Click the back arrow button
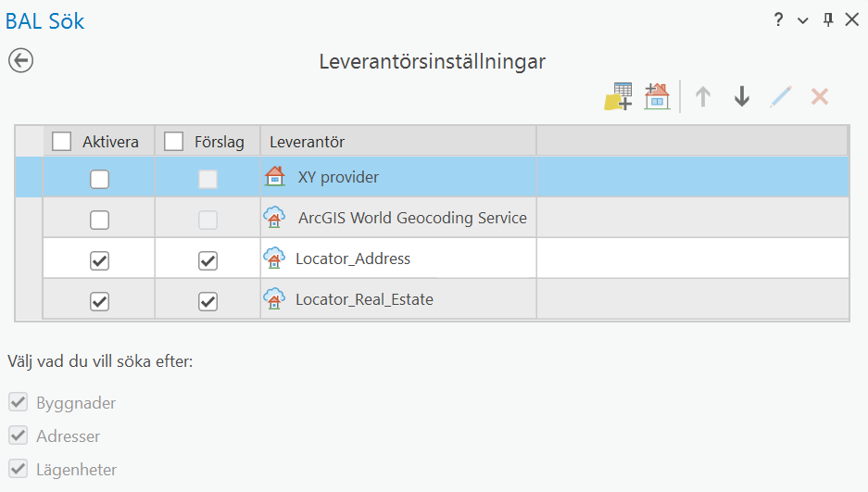 (20, 61)
